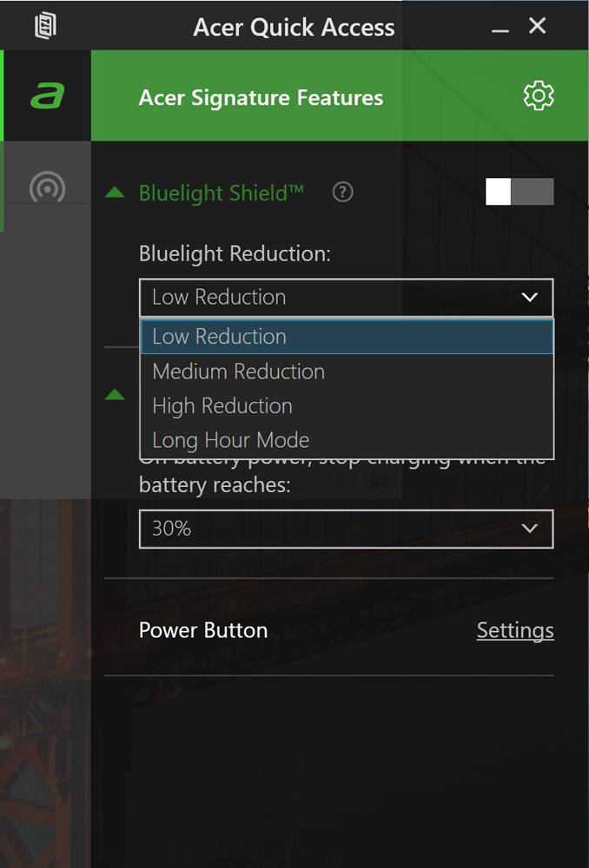Toggle the Bluelight Shield switch
The width and height of the screenshot is (589, 868).
520,192
